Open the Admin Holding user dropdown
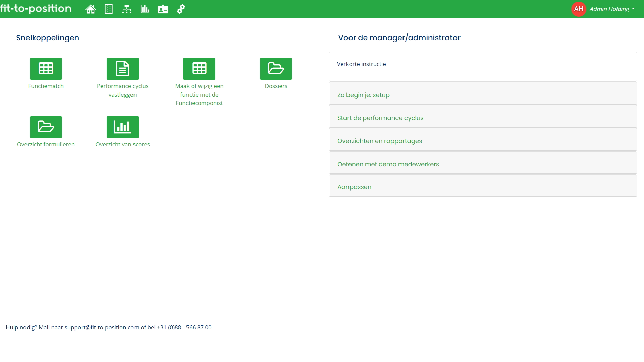This screenshot has height=362, width=644. pyautogui.click(x=612, y=9)
